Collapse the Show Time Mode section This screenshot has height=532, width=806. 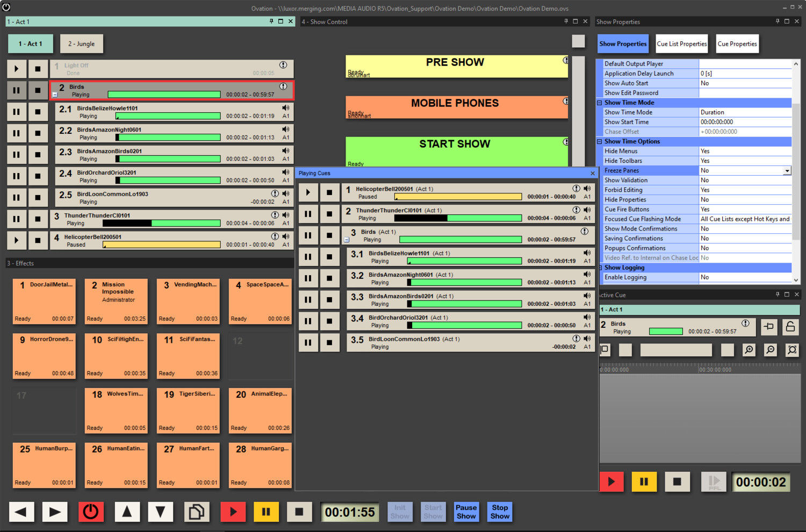click(x=599, y=102)
